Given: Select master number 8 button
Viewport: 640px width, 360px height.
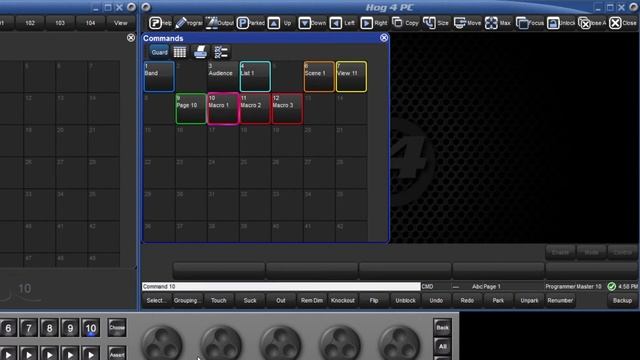Looking at the screenshot, I should point(49,328).
